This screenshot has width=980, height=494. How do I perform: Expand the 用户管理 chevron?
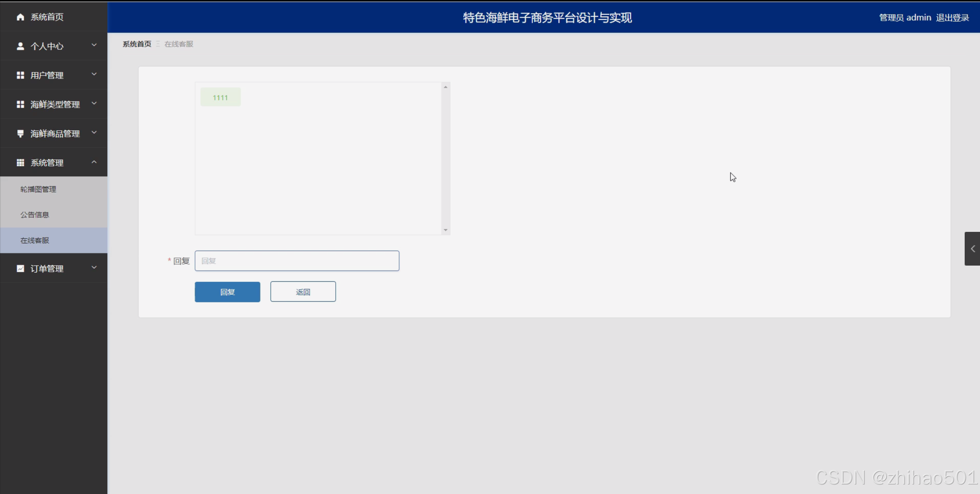click(94, 74)
